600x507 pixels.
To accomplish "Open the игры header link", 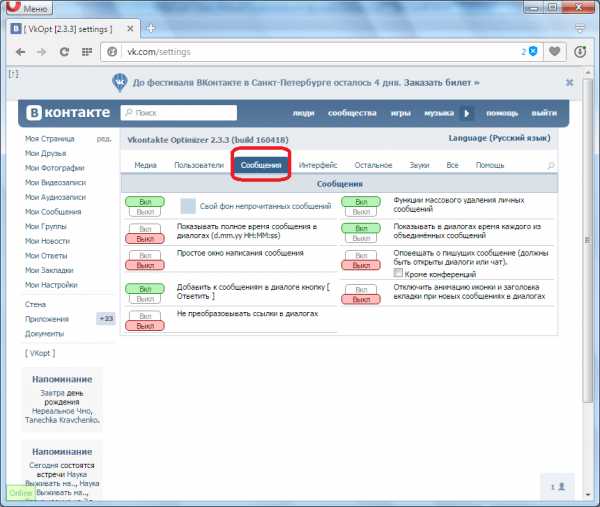I will (x=401, y=113).
